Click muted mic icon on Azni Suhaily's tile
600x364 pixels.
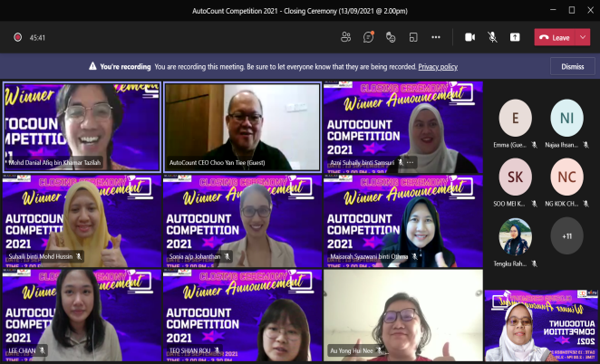[401, 162]
